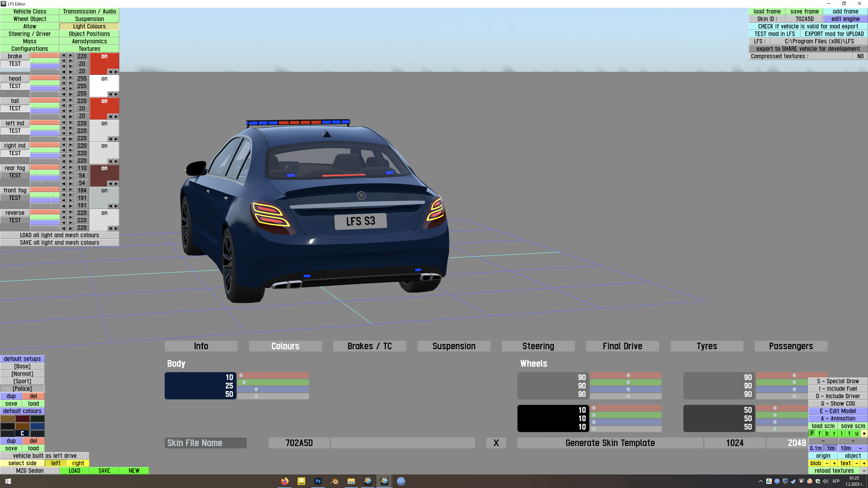Click 'SAVE all light and mesh colours'
The width and height of the screenshot is (868, 488).
(59, 243)
